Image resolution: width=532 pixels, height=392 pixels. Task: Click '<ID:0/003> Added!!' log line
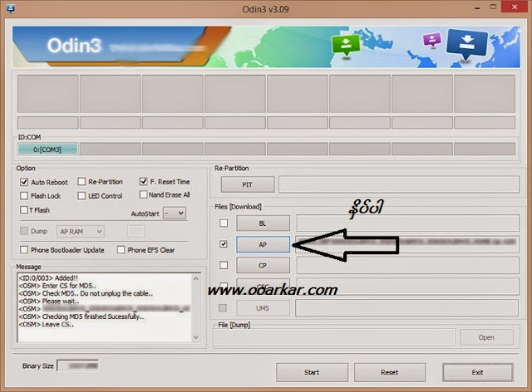pos(48,277)
